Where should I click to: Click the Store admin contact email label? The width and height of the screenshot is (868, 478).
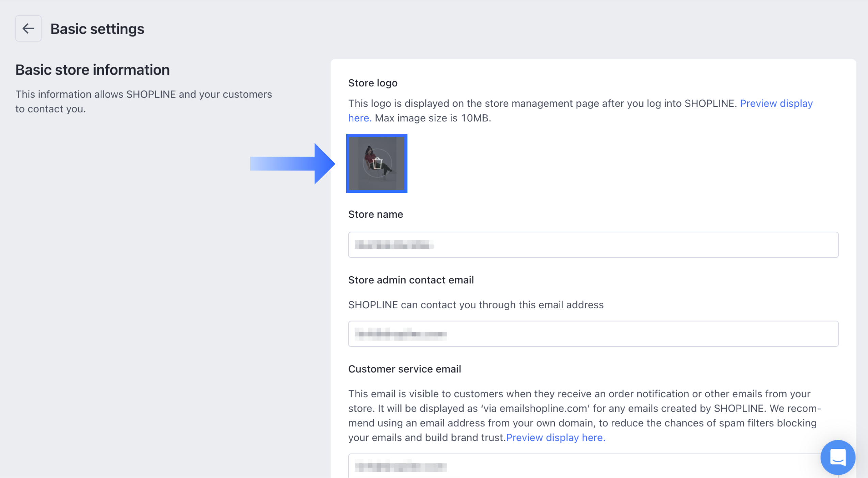[x=411, y=280]
